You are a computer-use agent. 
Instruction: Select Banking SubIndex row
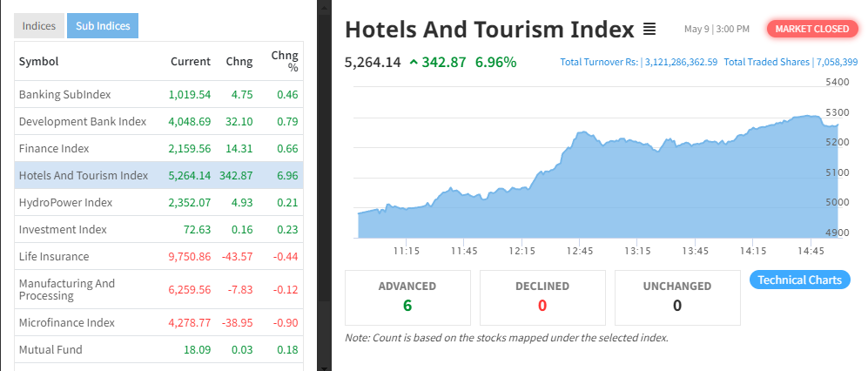64,94
